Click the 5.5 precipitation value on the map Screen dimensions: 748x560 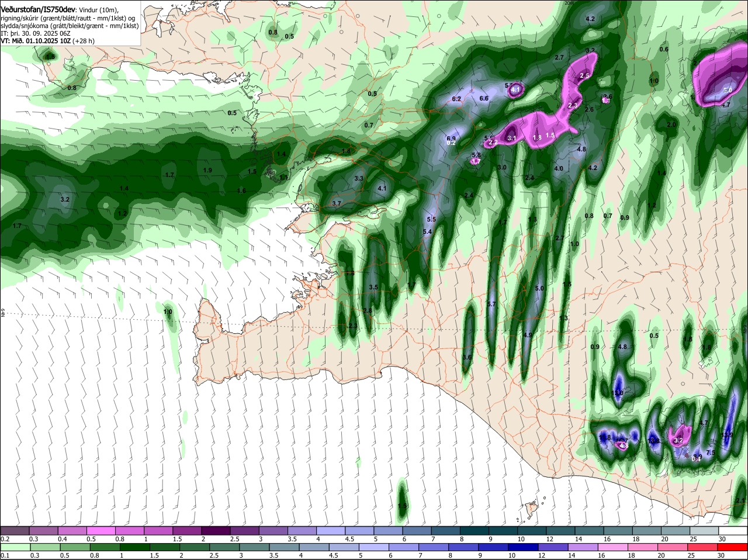click(432, 219)
